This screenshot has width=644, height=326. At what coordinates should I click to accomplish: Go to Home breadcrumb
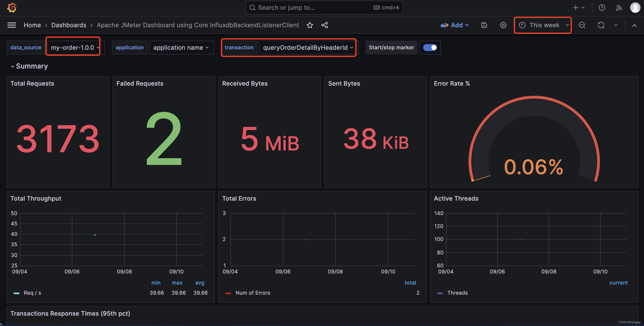click(32, 25)
